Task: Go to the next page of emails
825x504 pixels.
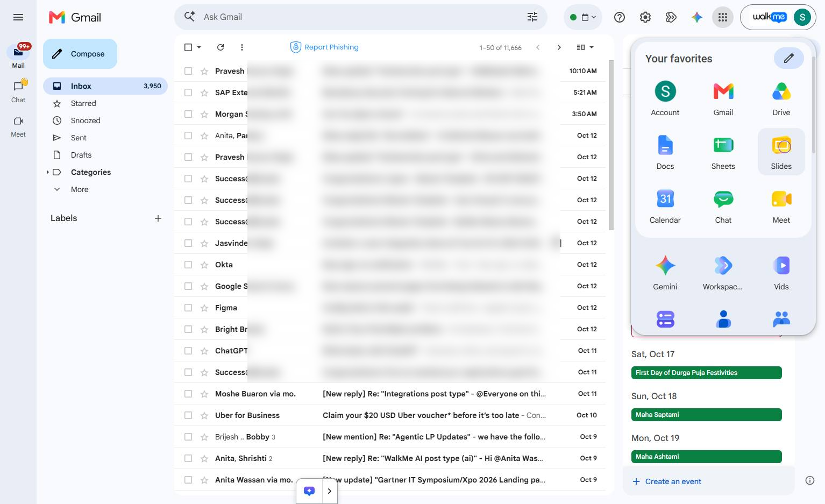Action: (559, 47)
